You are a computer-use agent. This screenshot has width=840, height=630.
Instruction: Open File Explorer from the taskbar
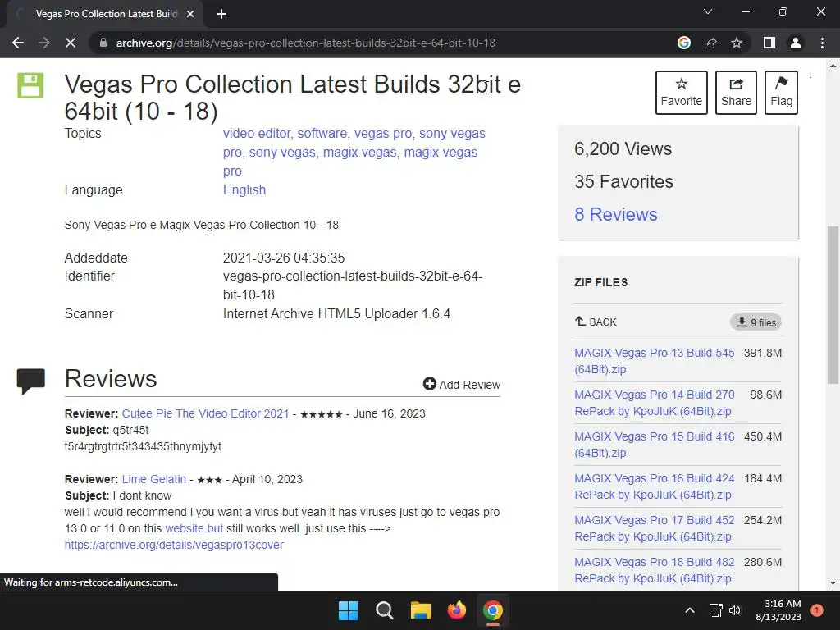pos(421,610)
